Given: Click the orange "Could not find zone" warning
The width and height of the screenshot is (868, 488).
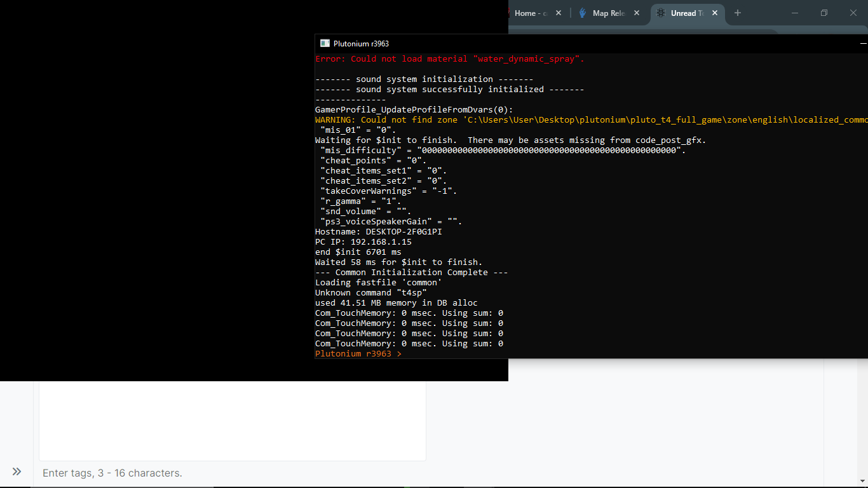Looking at the screenshot, I should [592, 120].
